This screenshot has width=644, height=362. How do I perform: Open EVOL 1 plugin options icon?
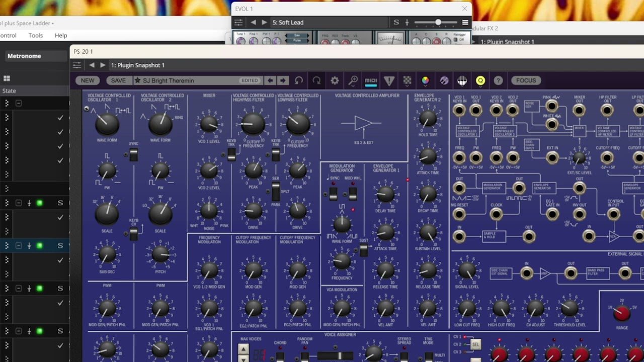pyautogui.click(x=238, y=22)
